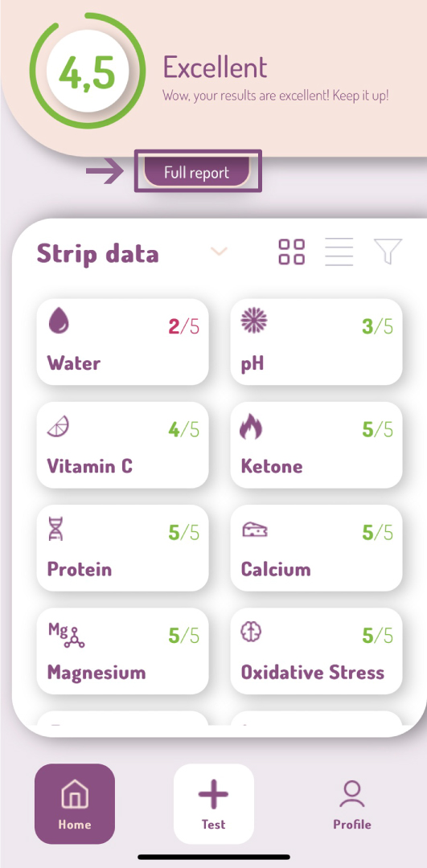Open the Water 2/5 result card
The image size is (427, 868).
click(122, 342)
